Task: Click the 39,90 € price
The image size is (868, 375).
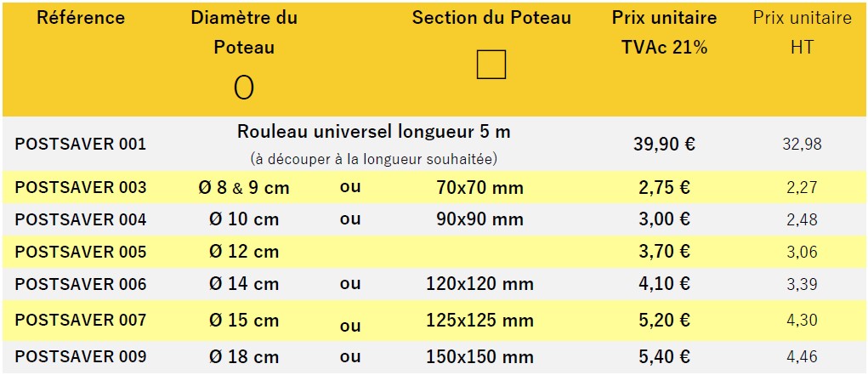Action: point(664,144)
